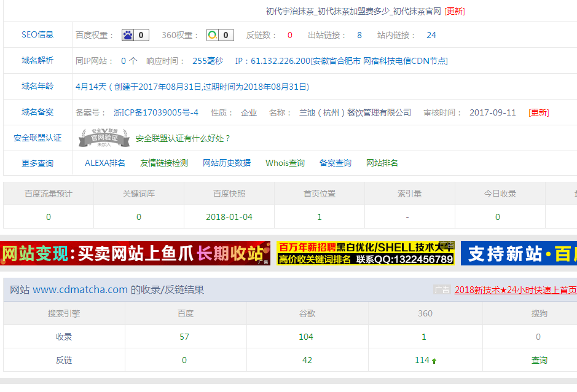Open the yellow 百万年薪招聘 banner ad
This screenshot has height=392, width=577.
[x=366, y=253]
